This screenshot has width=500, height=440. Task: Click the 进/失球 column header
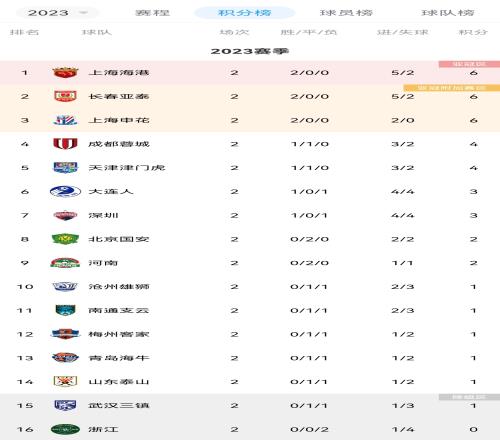tap(403, 32)
